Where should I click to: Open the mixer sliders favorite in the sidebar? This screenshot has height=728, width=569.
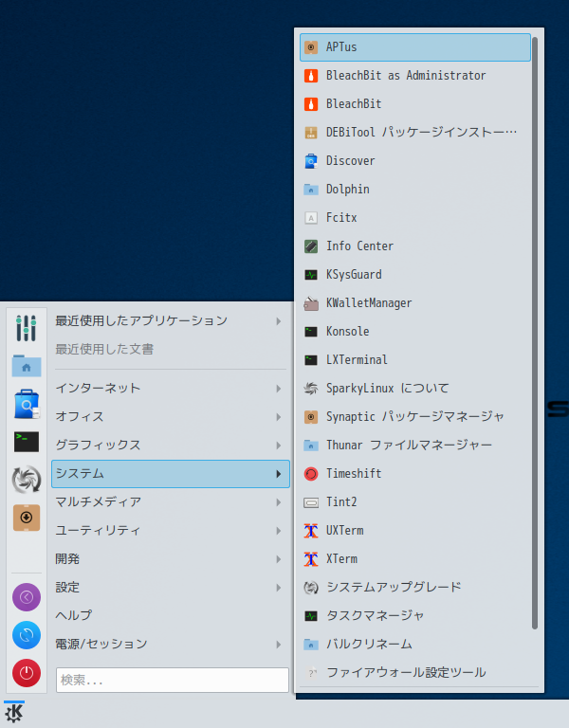point(27,328)
